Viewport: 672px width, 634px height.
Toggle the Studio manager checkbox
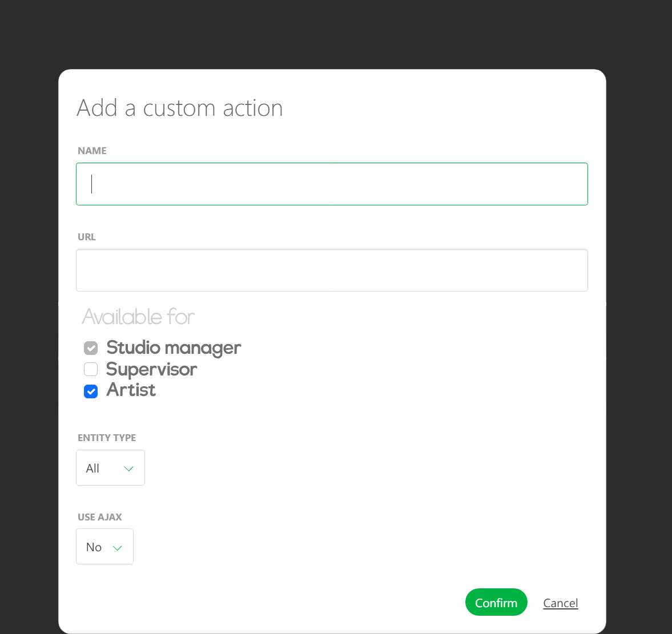[91, 348]
